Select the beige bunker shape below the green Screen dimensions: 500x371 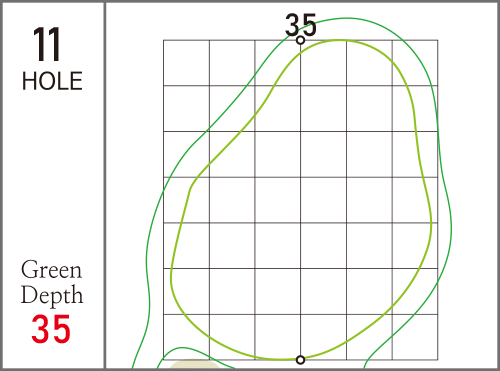[x=194, y=365]
